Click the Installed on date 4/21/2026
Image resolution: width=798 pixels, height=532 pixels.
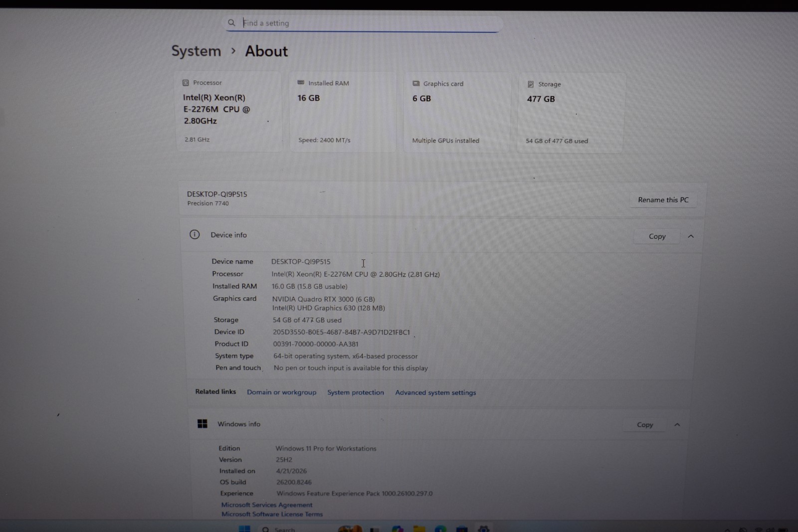pyautogui.click(x=291, y=471)
